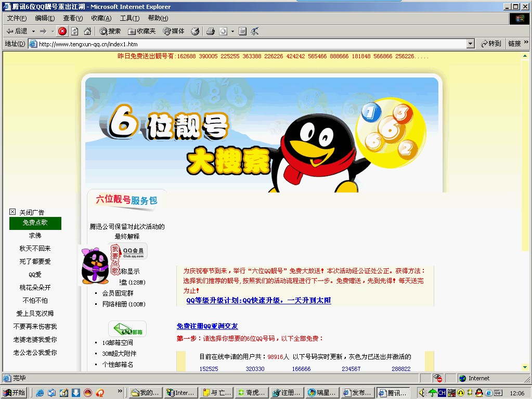Screen dimensions: 532x399
Task: Select the song 爱上贝克汉姆
Action: [x=35, y=314]
